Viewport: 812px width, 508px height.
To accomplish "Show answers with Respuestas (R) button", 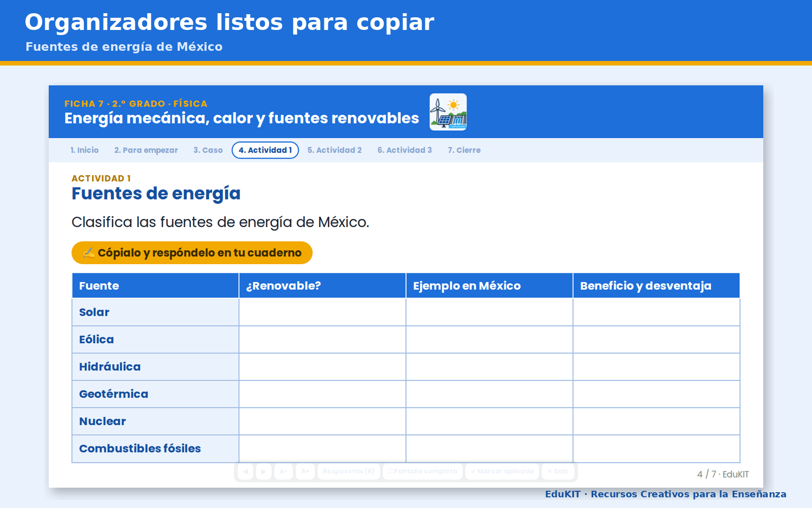I will 349,471.
